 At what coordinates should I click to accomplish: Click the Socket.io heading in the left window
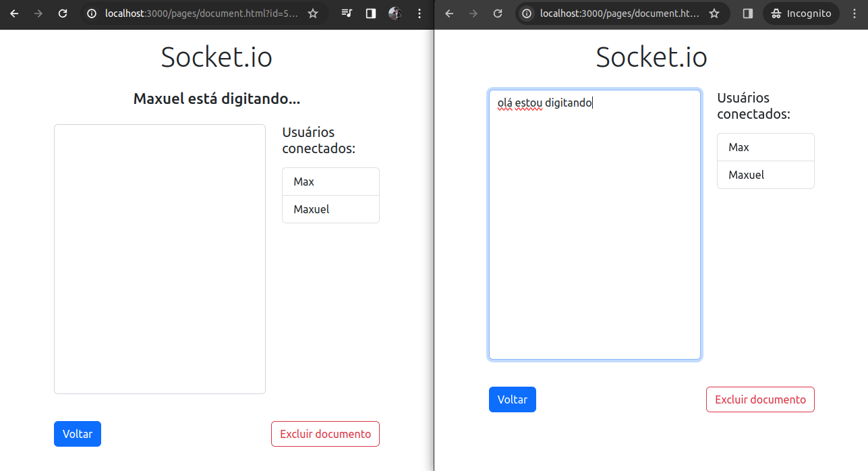(216, 57)
